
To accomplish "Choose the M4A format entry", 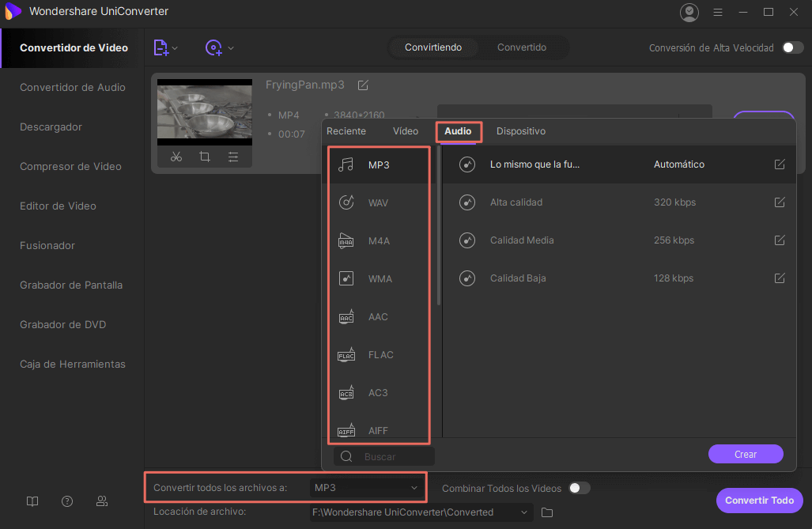I will 379,241.
